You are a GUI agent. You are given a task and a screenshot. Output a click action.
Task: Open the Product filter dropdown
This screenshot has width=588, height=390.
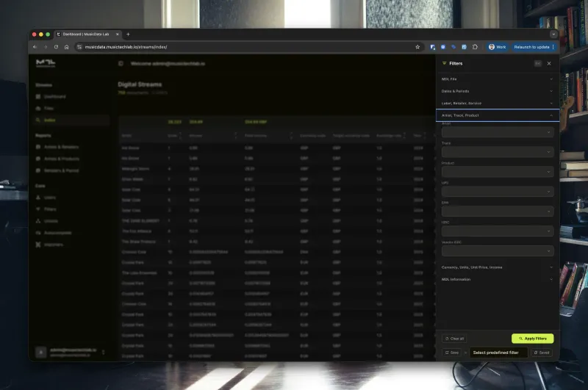pyautogui.click(x=498, y=172)
